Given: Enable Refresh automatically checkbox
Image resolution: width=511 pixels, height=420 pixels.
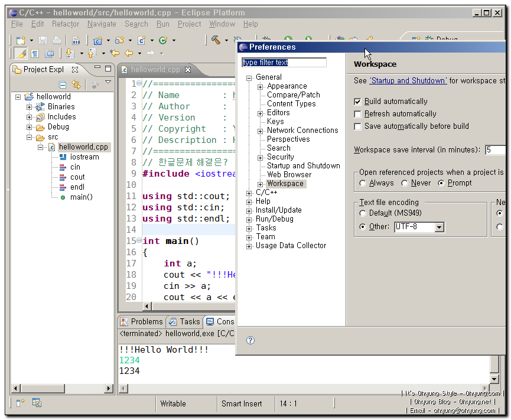Looking at the screenshot, I should (x=357, y=114).
